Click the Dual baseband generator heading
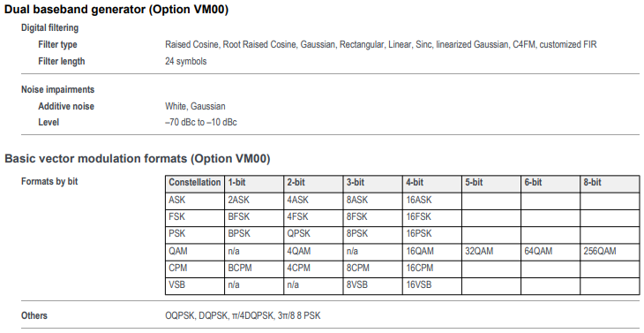This screenshot has width=644, height=333. [x=116, y=10]
